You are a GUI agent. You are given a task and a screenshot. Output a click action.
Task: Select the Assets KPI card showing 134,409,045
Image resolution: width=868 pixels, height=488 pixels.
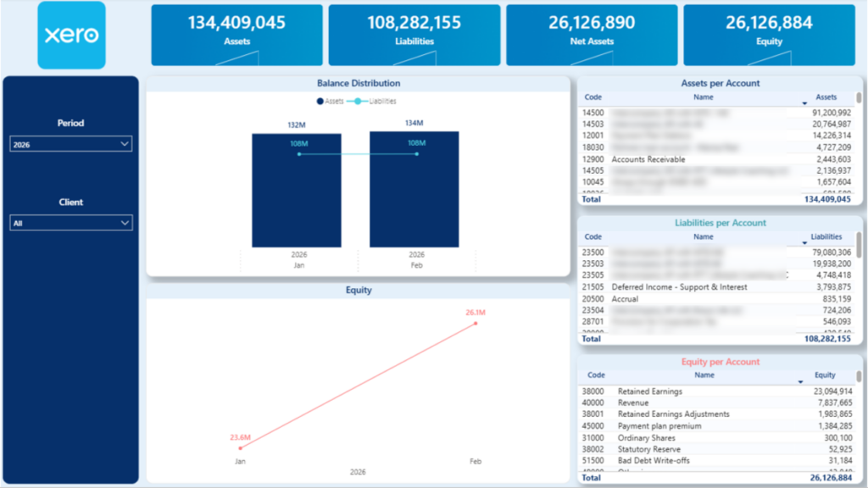point(236,34)
